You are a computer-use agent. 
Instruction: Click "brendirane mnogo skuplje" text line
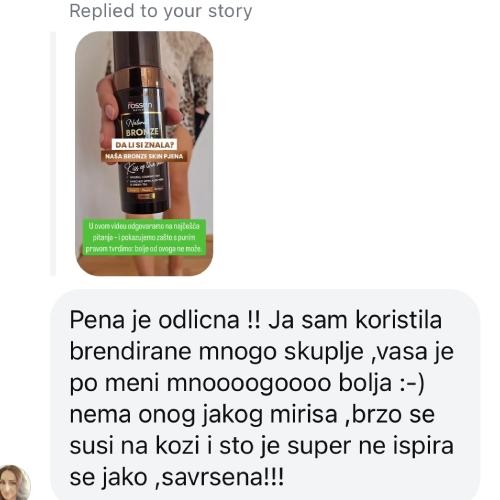pyautogui.click(x=216, y=352)
